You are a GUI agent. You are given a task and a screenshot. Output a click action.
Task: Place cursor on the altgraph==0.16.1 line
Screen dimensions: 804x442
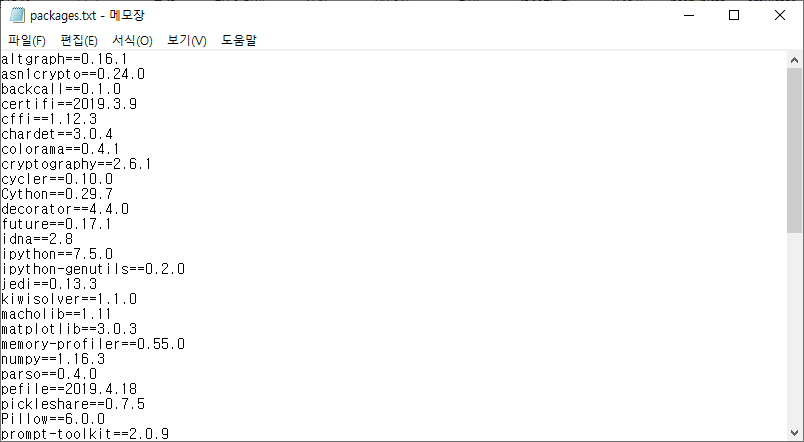click(64, 59)
